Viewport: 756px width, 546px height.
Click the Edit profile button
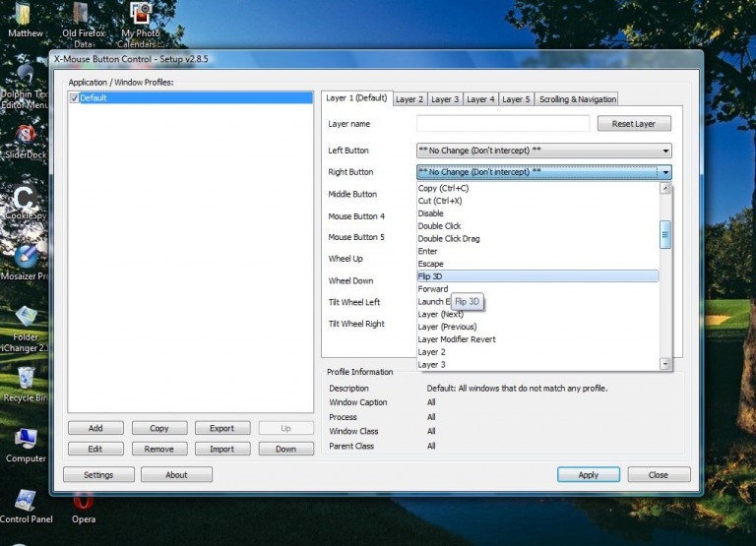click(95, 449)
